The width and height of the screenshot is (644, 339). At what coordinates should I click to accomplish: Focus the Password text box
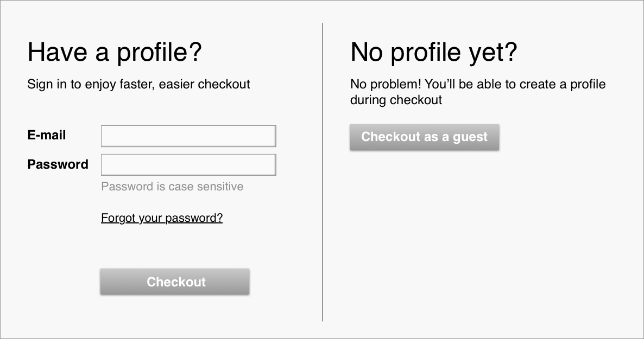(x=188, y=165)
